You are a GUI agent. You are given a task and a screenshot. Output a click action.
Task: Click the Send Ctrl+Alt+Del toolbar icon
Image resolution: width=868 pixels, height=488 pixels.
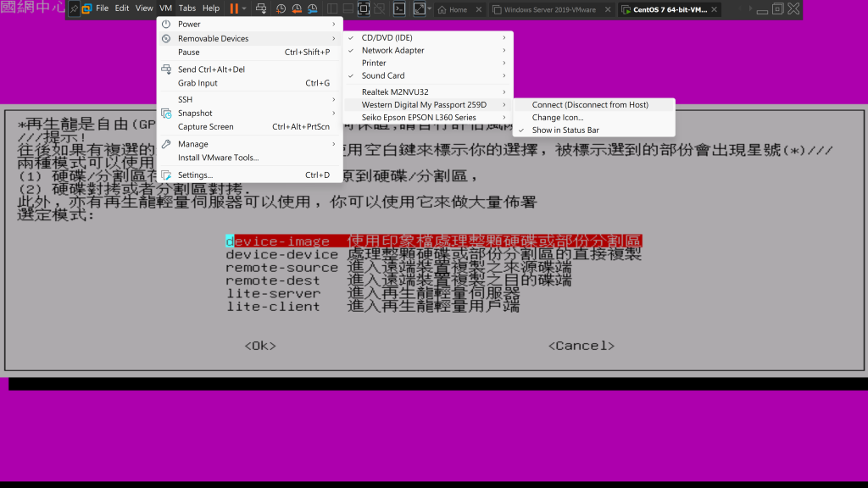[261, 8]
